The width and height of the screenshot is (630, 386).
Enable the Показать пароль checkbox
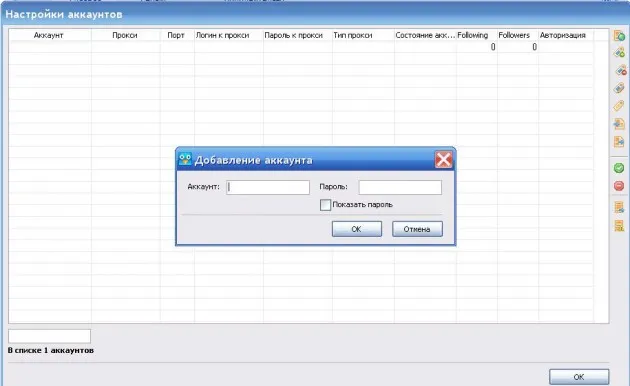point(325,205)
